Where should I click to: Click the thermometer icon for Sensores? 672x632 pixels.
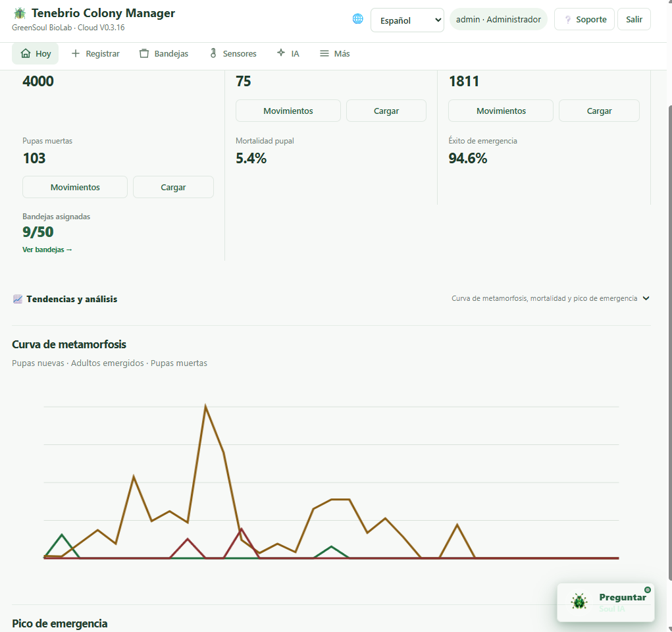pos(213,53)
